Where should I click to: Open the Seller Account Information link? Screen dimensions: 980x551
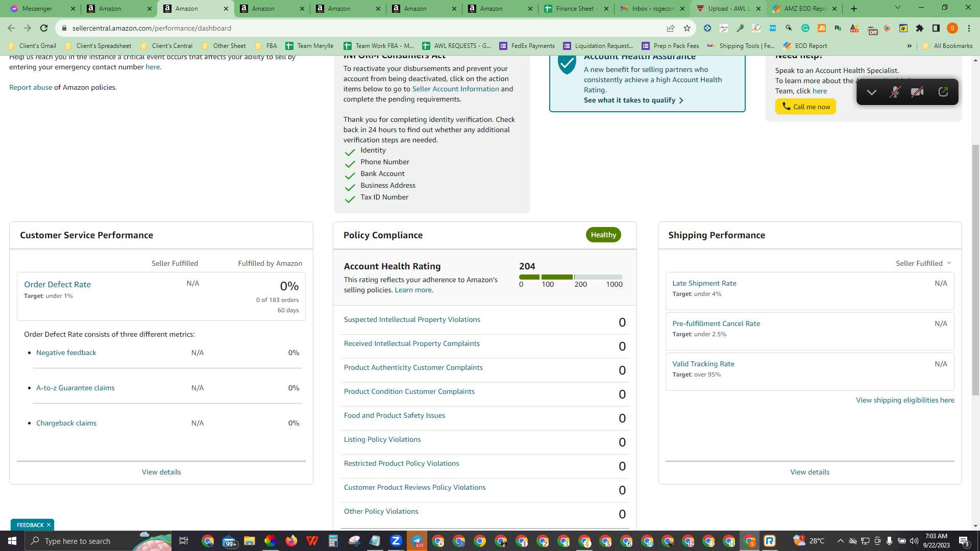click(455, 89)
